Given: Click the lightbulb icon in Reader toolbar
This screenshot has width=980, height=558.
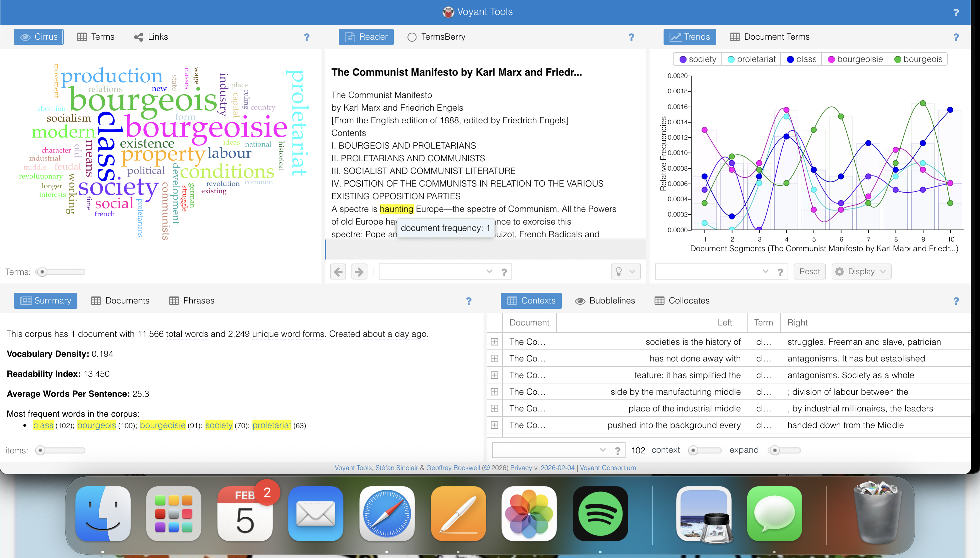Looking at the screenshot, I should tap(619, 272).
